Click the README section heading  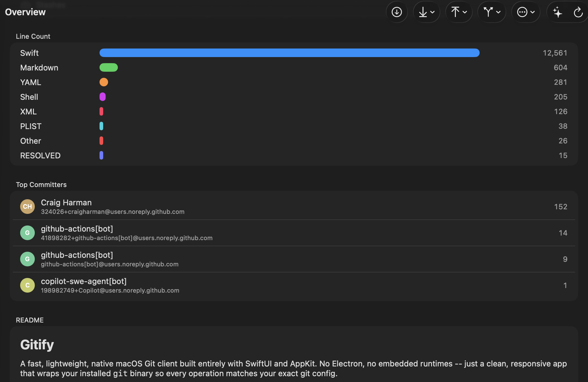[30, 320]
